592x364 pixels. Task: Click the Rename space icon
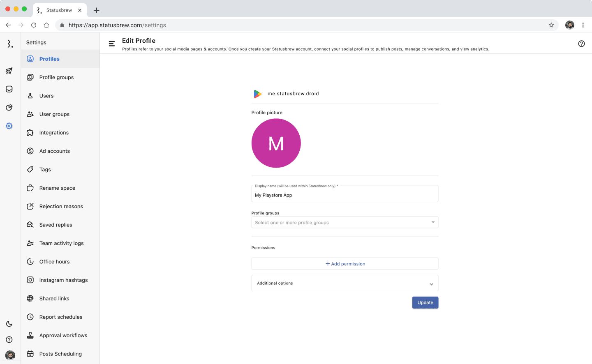click(30, 188)
